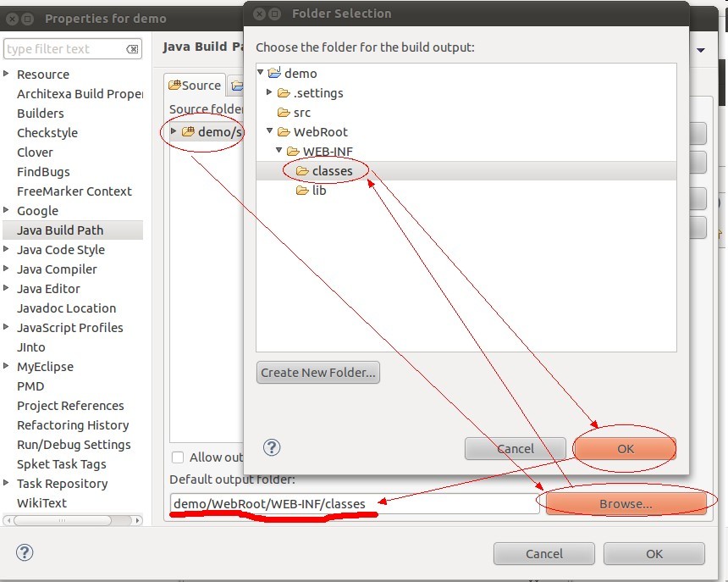The width and height of the screenshot is (728, 582).
Task: Select FindBugs in sidebar
Action: coord(43,172)
